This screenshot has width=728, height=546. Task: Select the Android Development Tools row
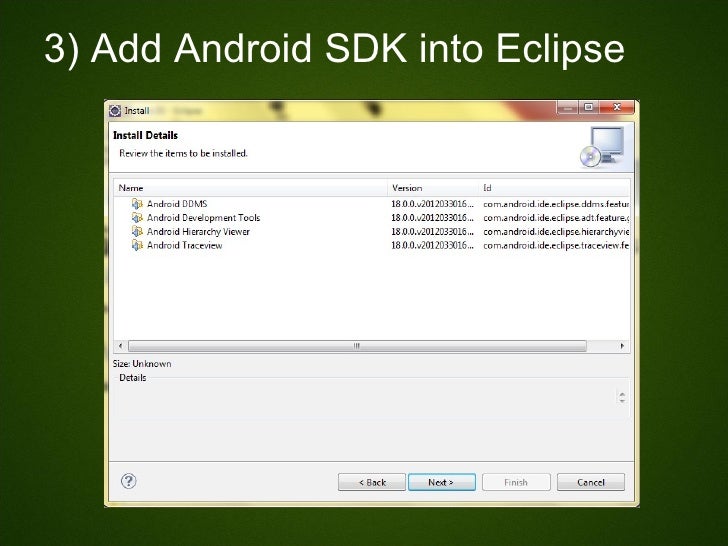372,217
